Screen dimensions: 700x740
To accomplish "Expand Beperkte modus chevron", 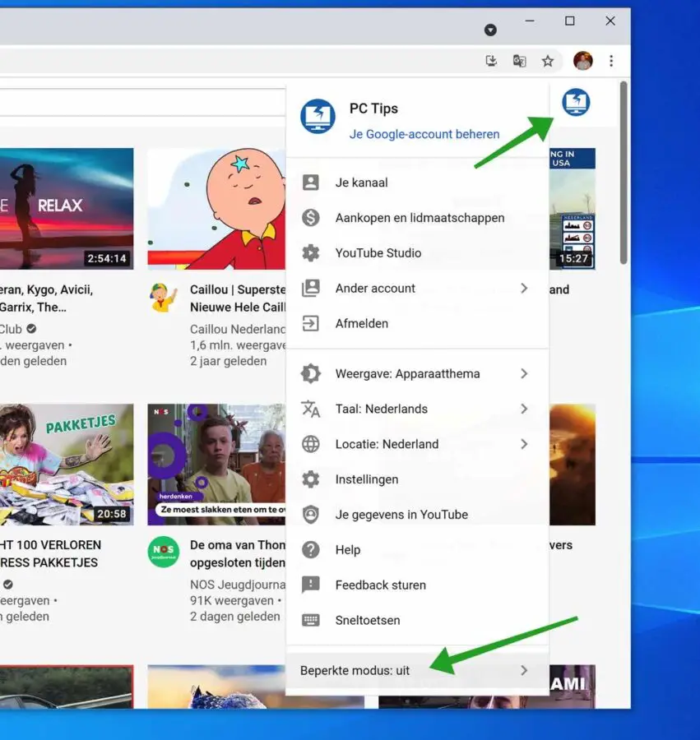I will click(524, 670).
